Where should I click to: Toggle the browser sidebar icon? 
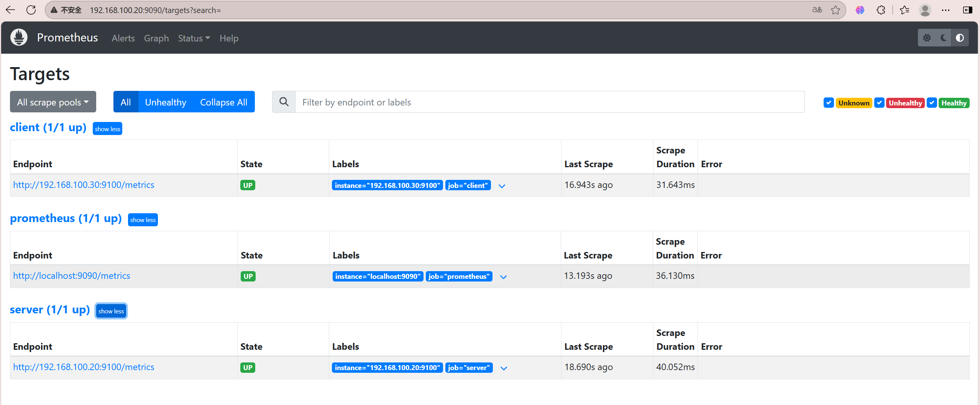[968, 10]
